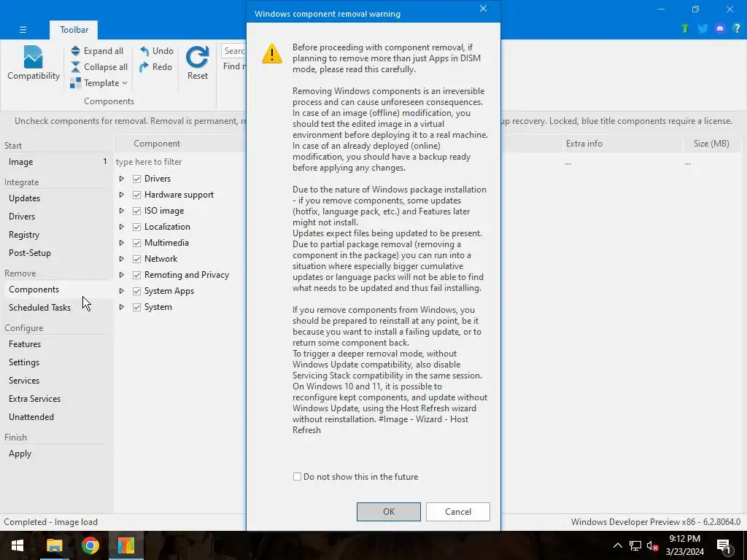Launch Chrome from the taskbar
The height and width of the screenshot is (560, 747).
pyautogui.click(x=90, y=545)
